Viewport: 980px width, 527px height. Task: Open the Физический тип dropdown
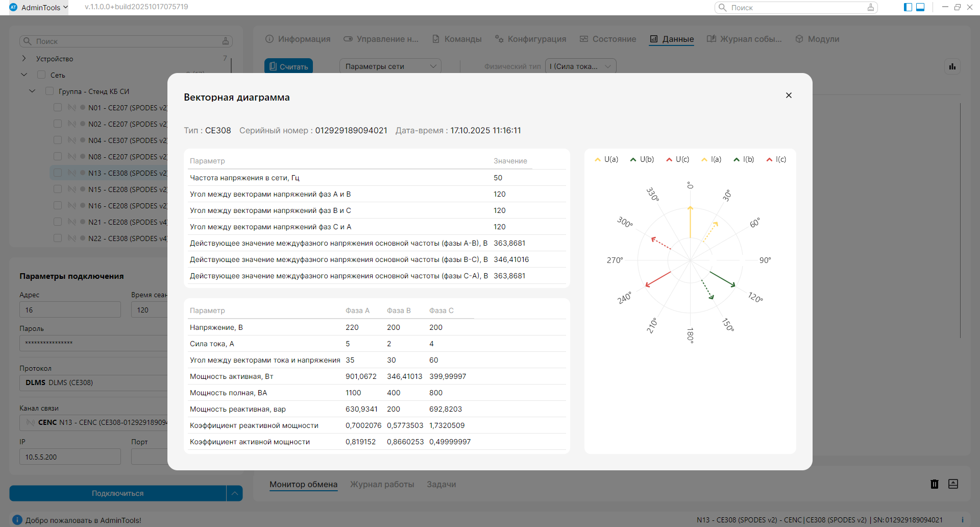pyautogui.click(x=580, y=66)
